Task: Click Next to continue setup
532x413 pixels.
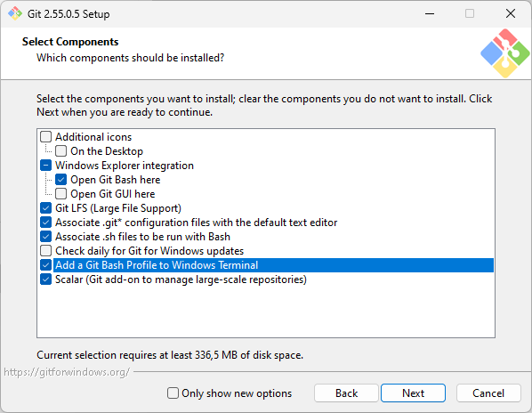Action: (x=413, y=393)
